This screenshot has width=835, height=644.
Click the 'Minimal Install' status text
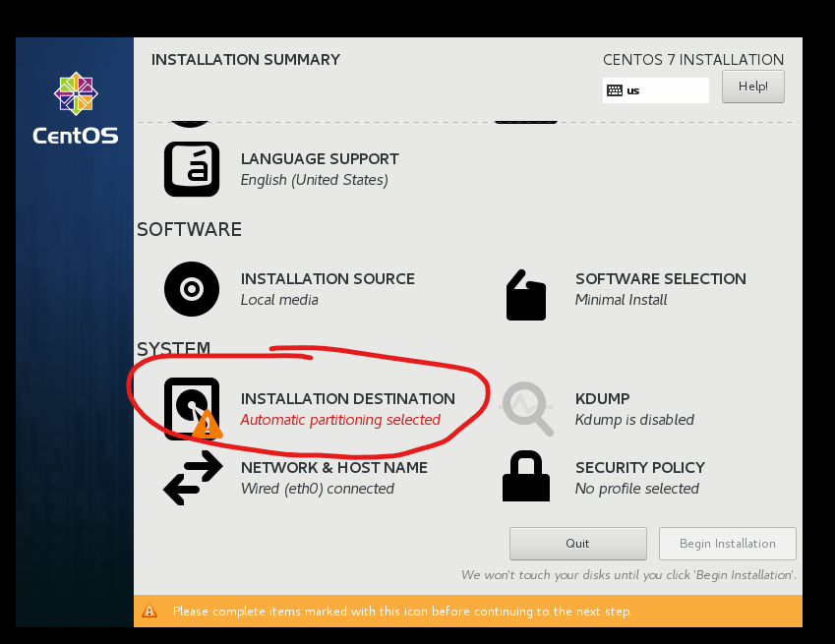(621, 300)
